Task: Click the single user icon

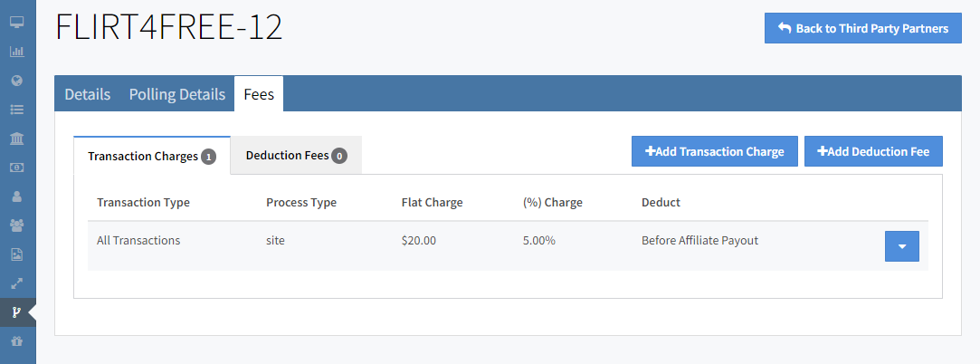Action: click(x=16, y=196)
